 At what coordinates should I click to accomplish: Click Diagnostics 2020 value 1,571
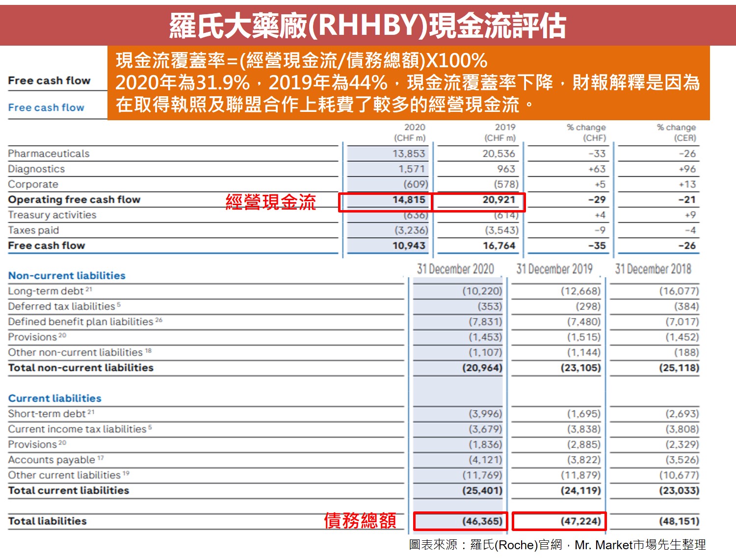[x=412, y=169]
